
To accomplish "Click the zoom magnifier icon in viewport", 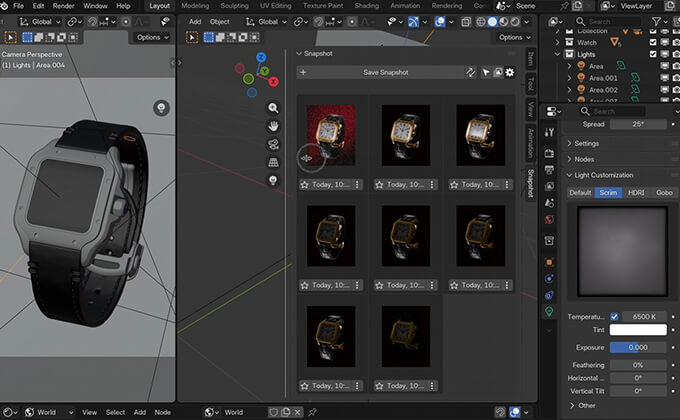I will (273, 108).
